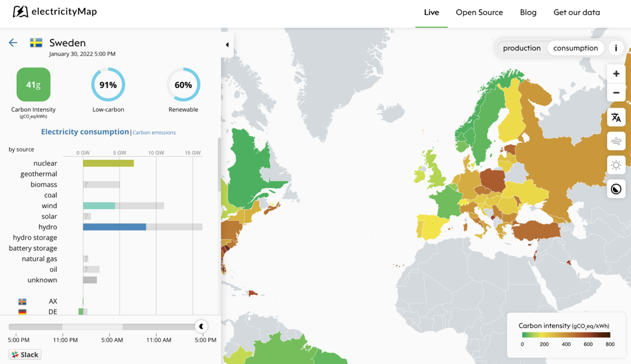Open the language selection icon

click(615, 117)
